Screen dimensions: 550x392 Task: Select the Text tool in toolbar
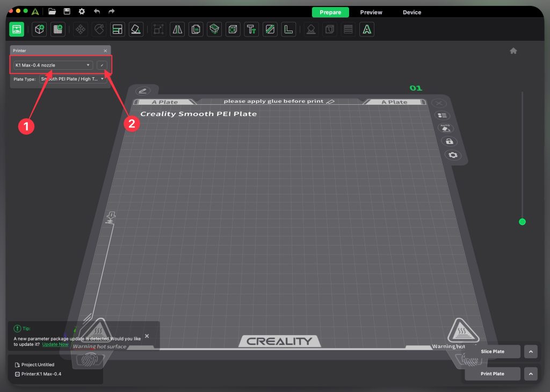[x=251, y=30]
